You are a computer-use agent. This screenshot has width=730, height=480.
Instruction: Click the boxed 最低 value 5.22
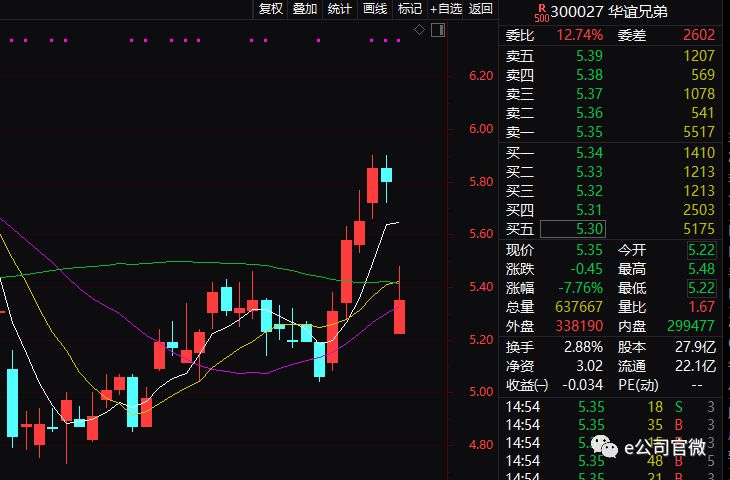click(x=702, y=288)
